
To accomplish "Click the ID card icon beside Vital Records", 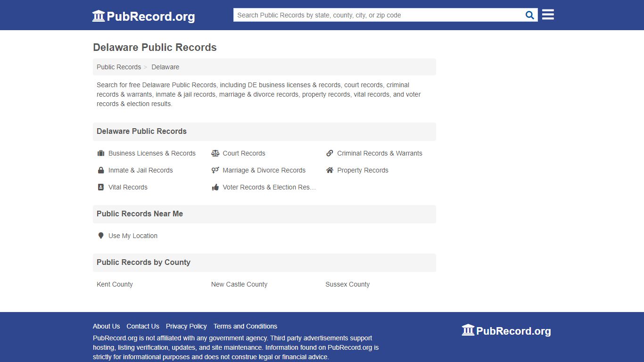I will tap(101, 187).
